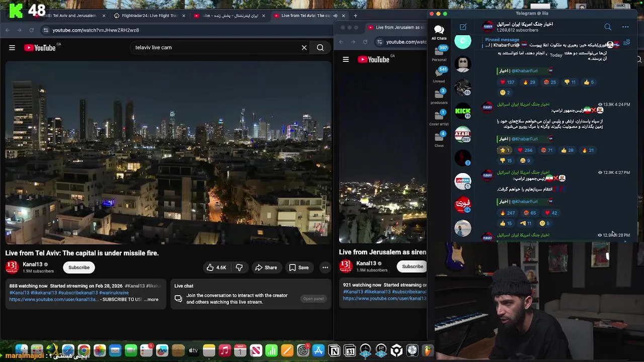Open Cover artist folder in Telegram

point(439,118)
